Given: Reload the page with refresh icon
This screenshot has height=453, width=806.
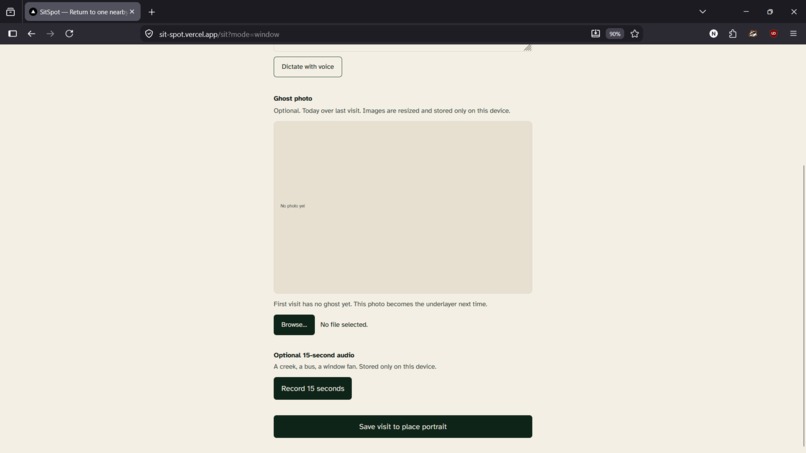Looking at the screenshot, I should point(69,34).
